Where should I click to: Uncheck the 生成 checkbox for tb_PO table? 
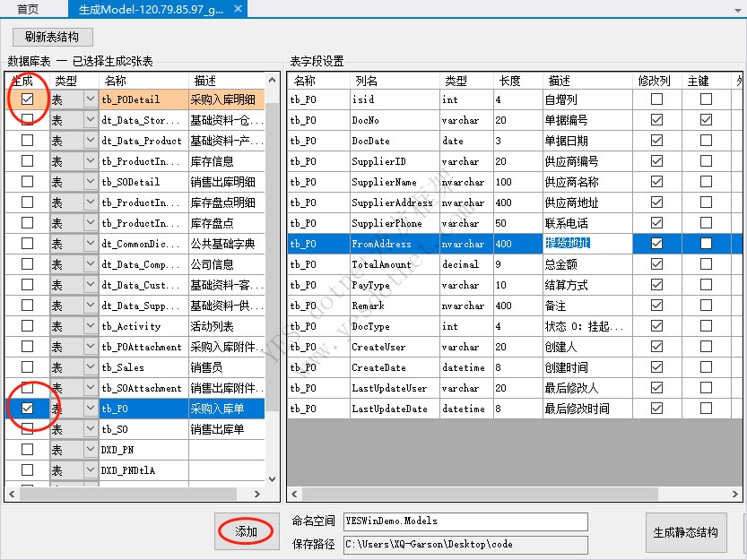coord(28,408)
